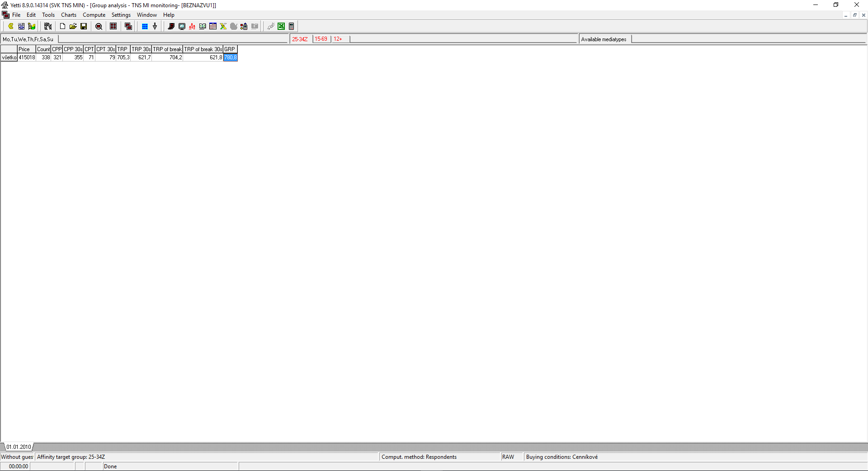This screenshot has height=471, width=868.
Task: Open the Help menu
Action: click(x=169, y=15)
